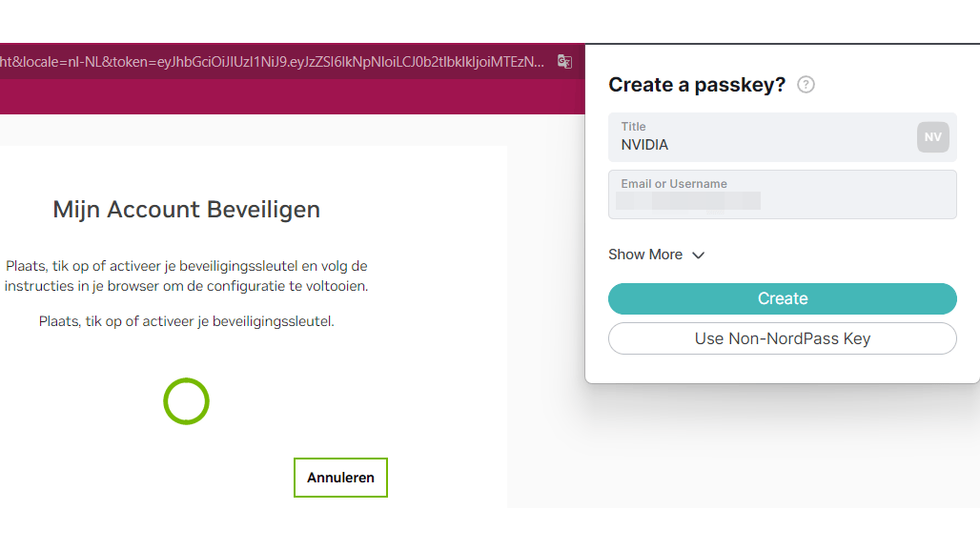
Task: Choose Use Non-NordPass Key
Action: point(782,338)
